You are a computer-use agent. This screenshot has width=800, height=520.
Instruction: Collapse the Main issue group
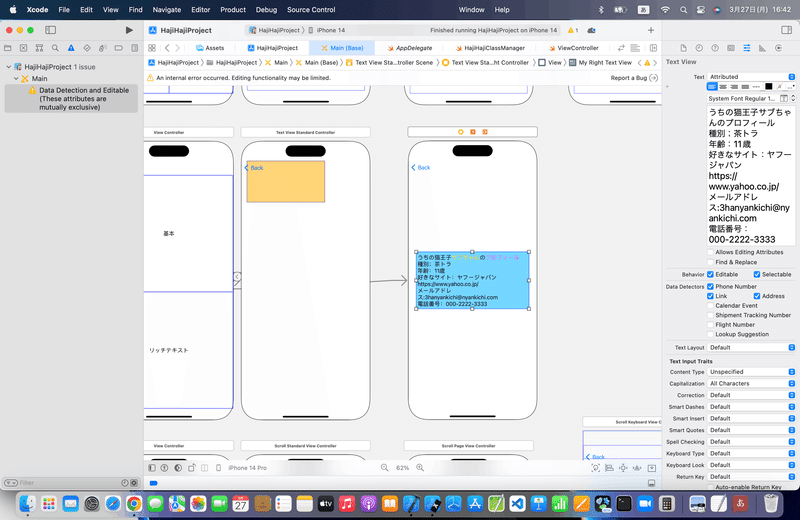(x=16, y=79)
